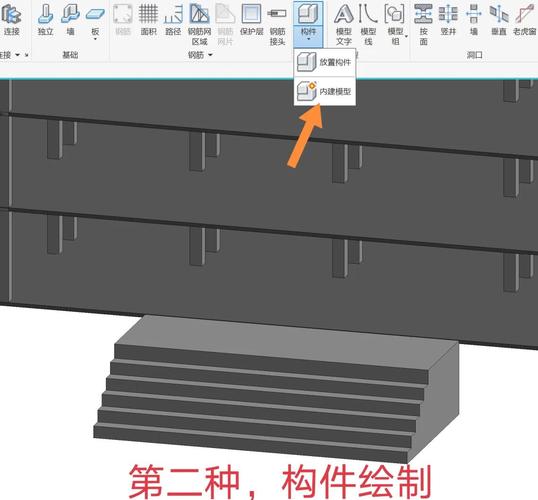Select the 墙 wall foundation tool
The width and height of the screenshot is (538, 500).
(x=70, y=20)
